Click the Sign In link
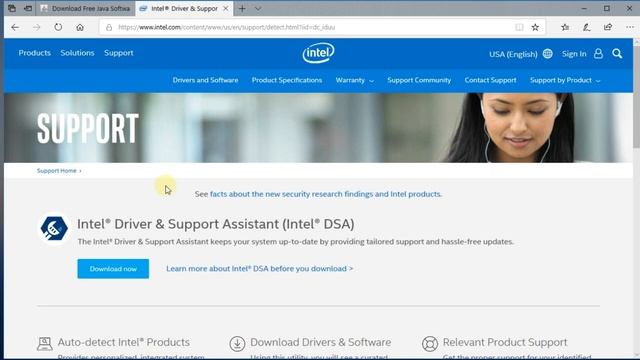Screen dimensions: 640x360 [x=573, y=53]
